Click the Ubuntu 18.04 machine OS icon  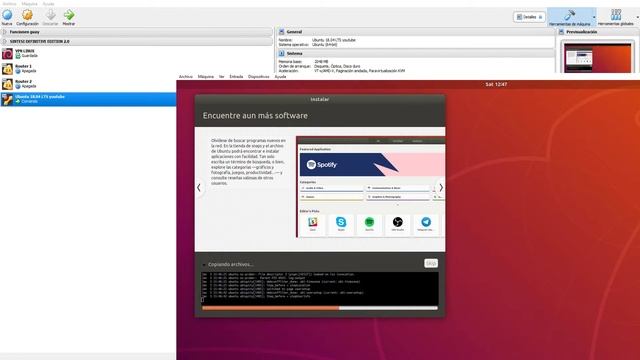pos(7,99)
